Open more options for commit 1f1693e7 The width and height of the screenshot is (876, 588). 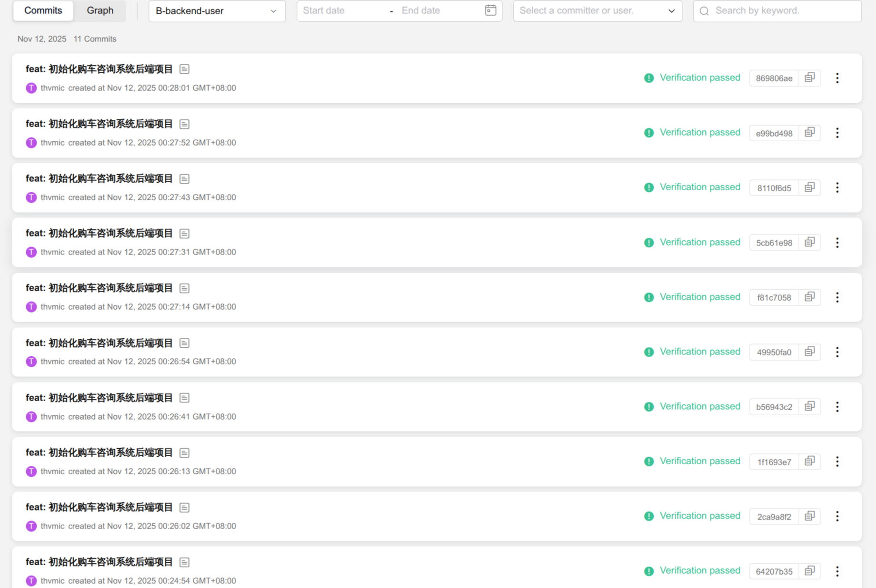pos(837,461)
